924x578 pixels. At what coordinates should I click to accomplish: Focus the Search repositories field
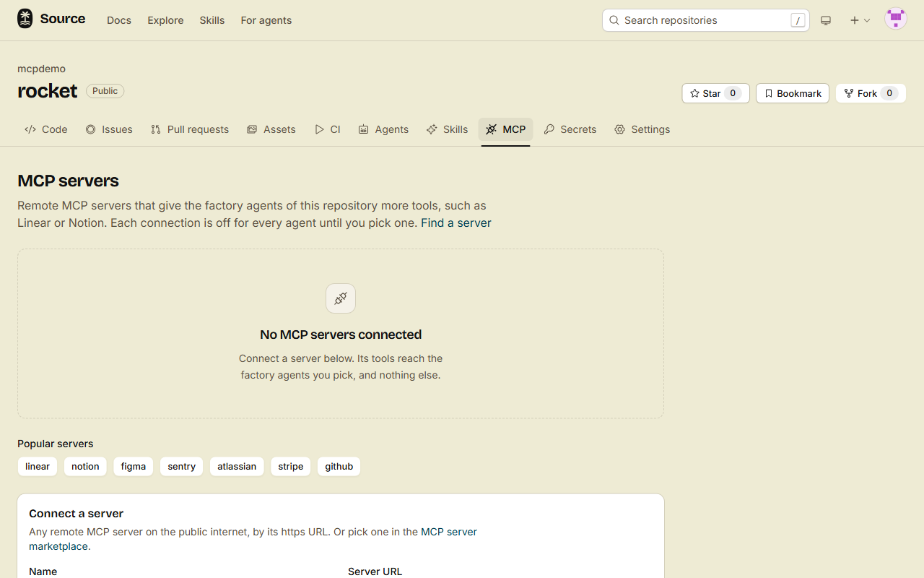tap(706, 20)
